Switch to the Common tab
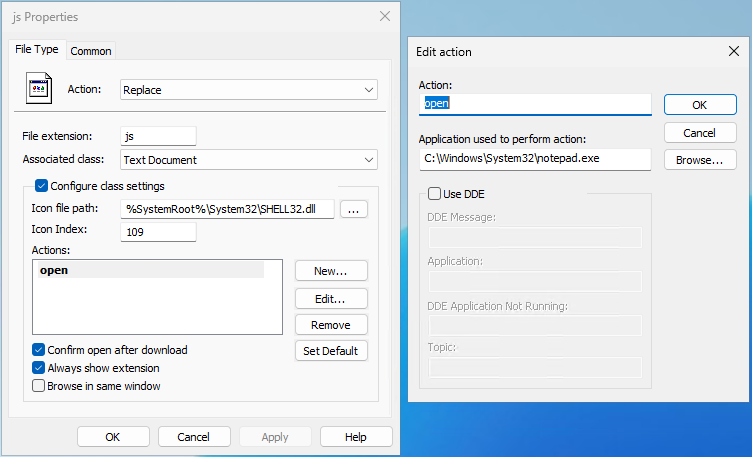This screenshot has width=752, height=457. pos(91,51)
